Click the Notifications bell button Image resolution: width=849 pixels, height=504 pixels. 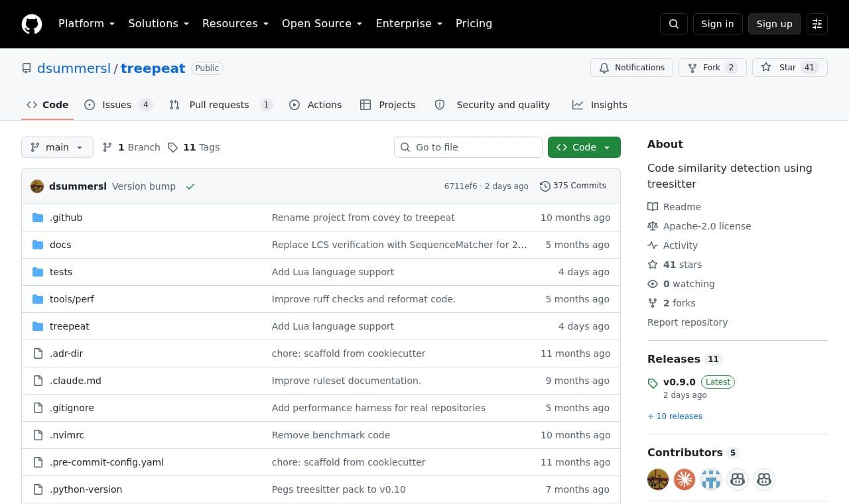click(x=632, y=68)
